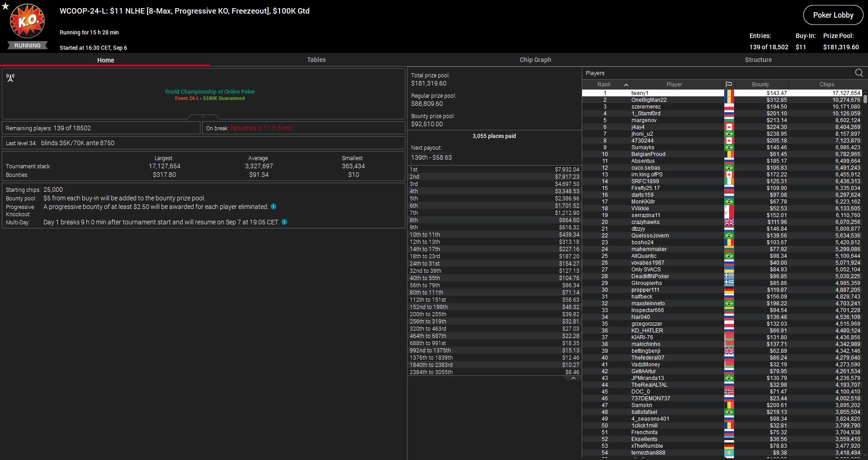868x460 pixels.
Task: Select player row KD_HATLER
Action: pos(722,331)
